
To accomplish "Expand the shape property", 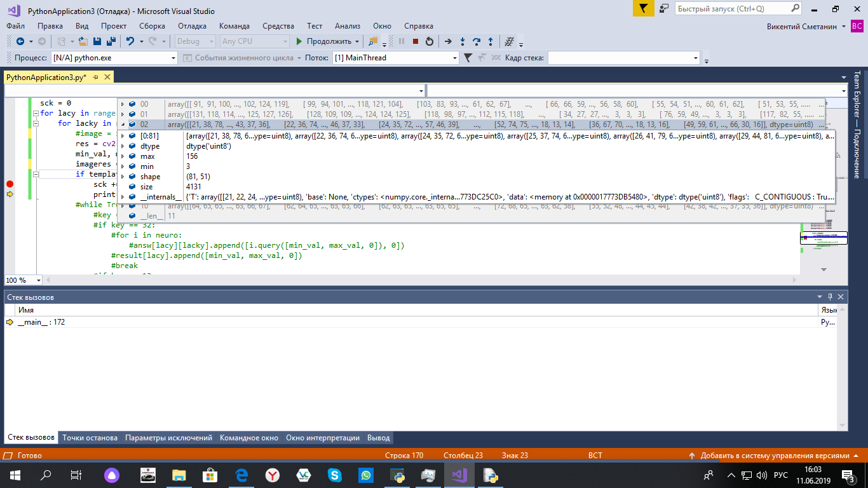I will (x=123, y=177).
